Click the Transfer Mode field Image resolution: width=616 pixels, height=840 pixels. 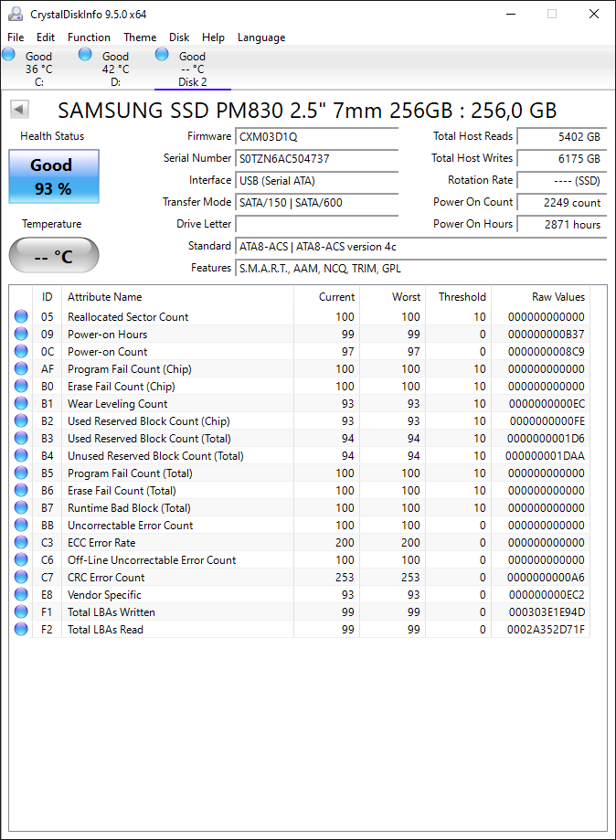click(x=316, y=203)
